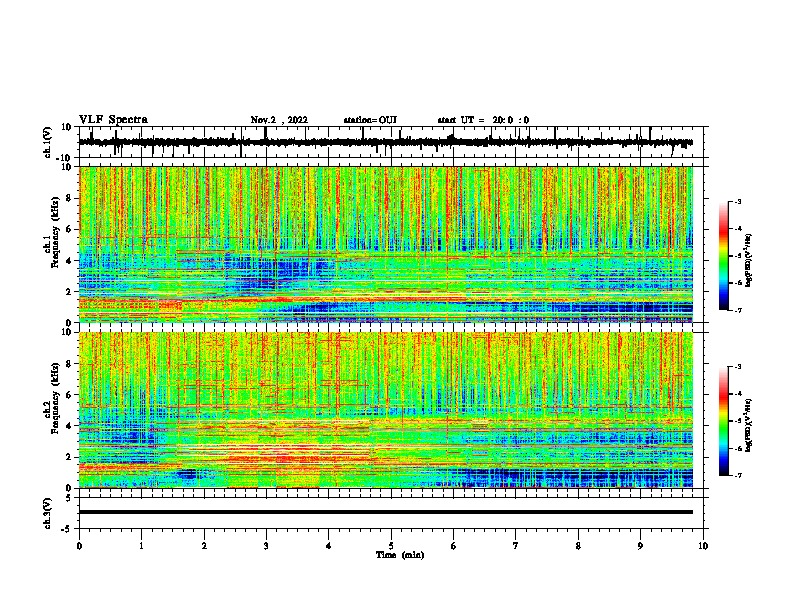Click the ch.1 voltage waveform trace

(x=385, y=142)
